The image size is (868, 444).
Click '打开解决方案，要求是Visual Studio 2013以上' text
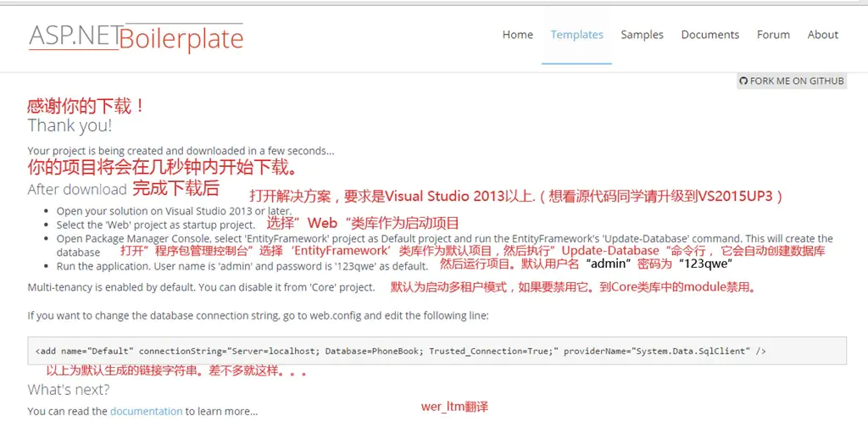516,196
